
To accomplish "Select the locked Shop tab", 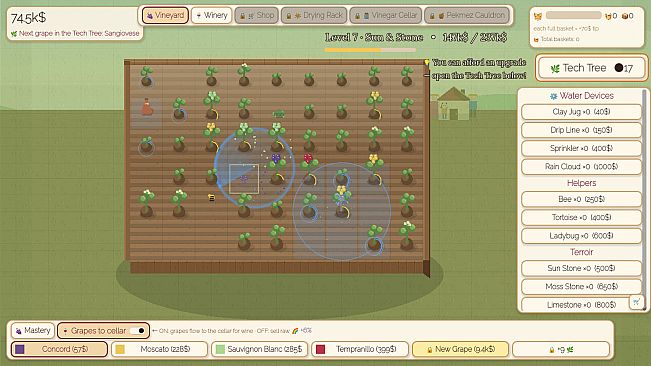I will coord(257,15).
